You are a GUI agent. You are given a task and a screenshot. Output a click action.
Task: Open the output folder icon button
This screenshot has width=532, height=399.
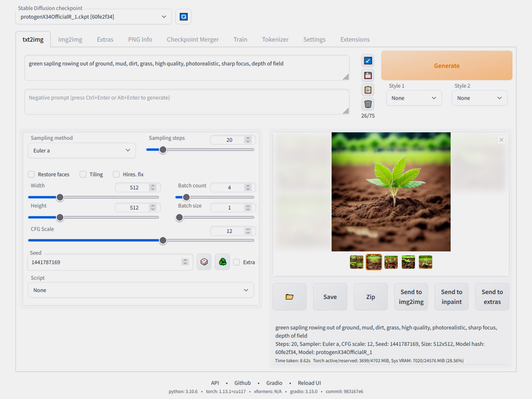coord(289,297)
